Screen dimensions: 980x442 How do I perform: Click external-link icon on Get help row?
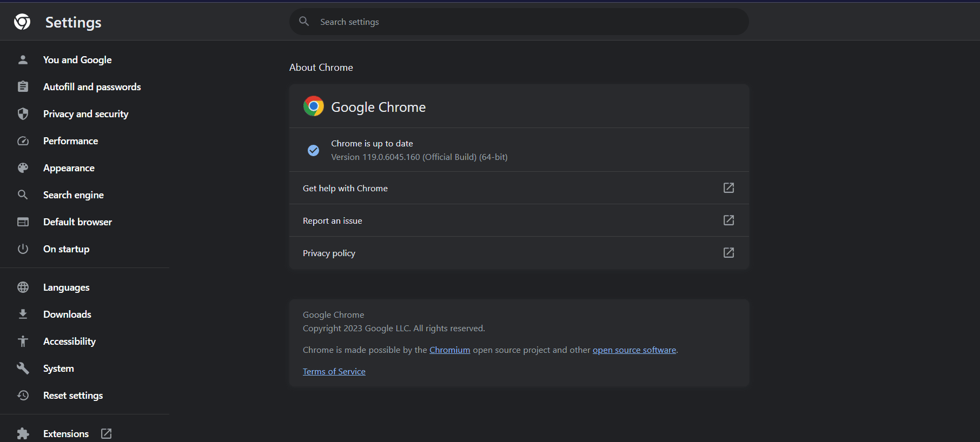(729, 187)
